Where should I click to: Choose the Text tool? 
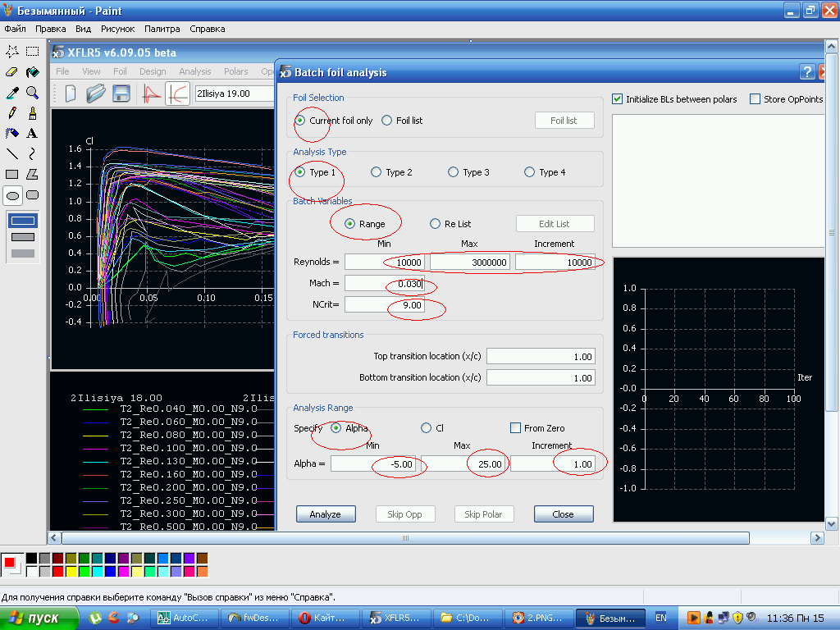(x=32, y=133)
